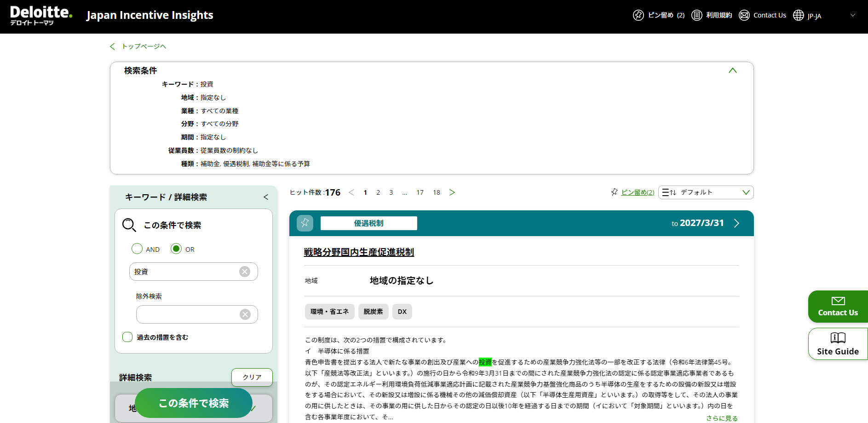Select results page 2
The image size is (868, 423).
click(x=378, y=192)
